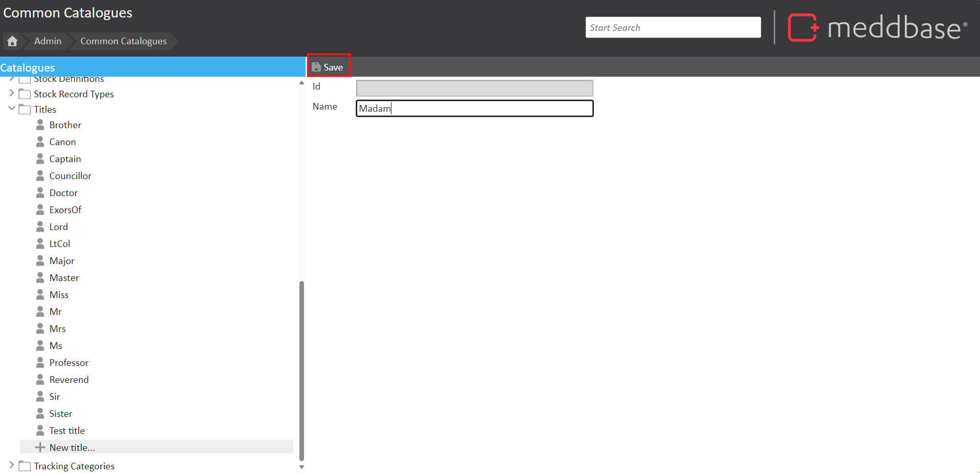Click the Home icon in breadcrumb
The image size is (980, 473).
(12, 41)
